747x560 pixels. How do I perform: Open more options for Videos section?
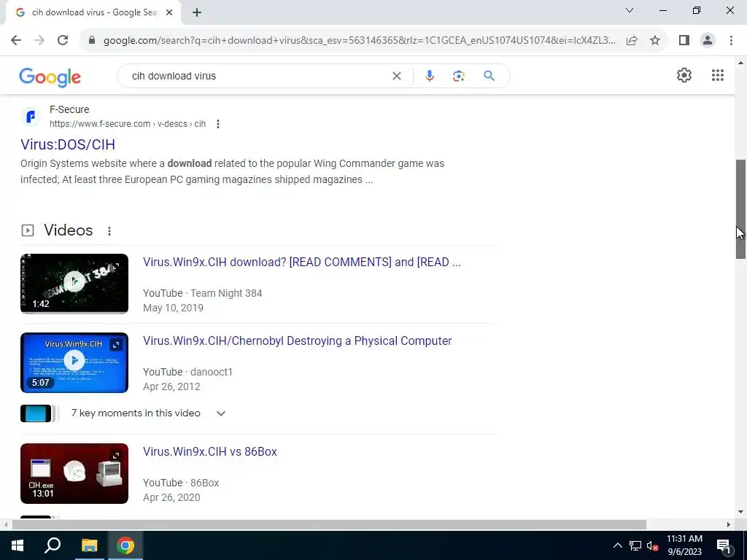pos(109,231)
